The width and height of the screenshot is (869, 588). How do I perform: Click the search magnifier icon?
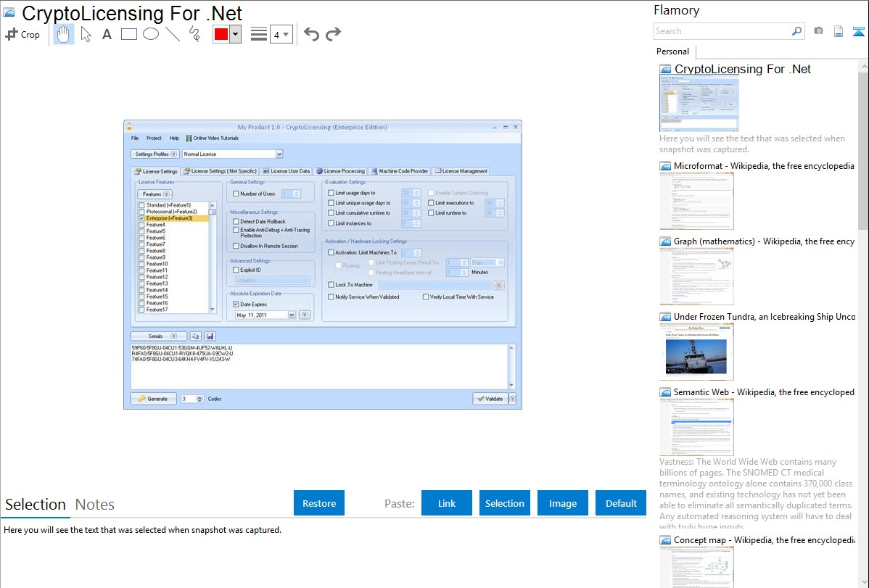796,31
